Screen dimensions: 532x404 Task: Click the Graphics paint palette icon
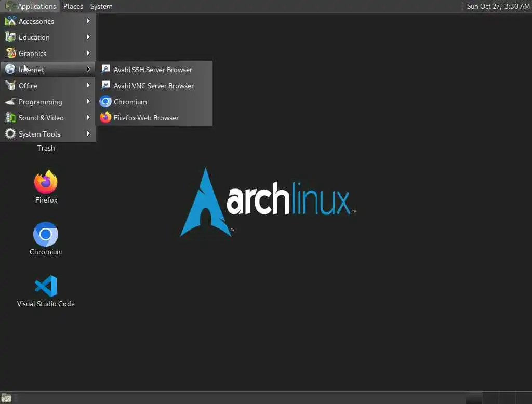coord(10,53)
